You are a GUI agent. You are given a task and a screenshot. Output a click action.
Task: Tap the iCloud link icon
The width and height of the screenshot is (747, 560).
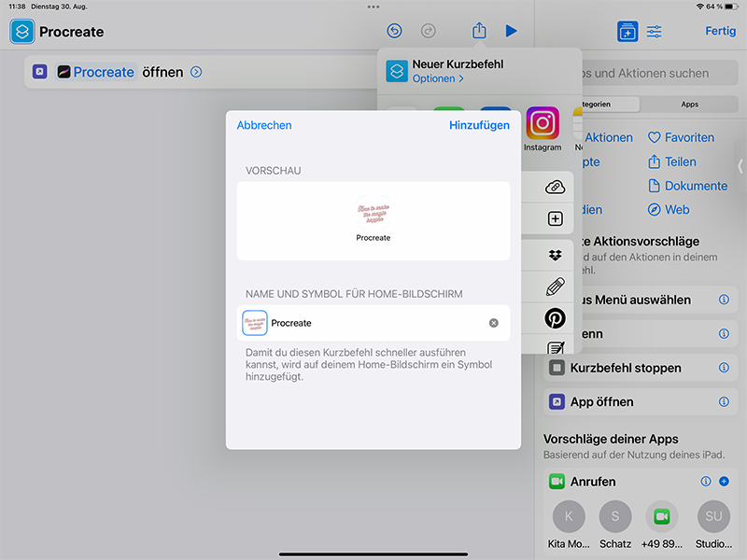(555, 188)
